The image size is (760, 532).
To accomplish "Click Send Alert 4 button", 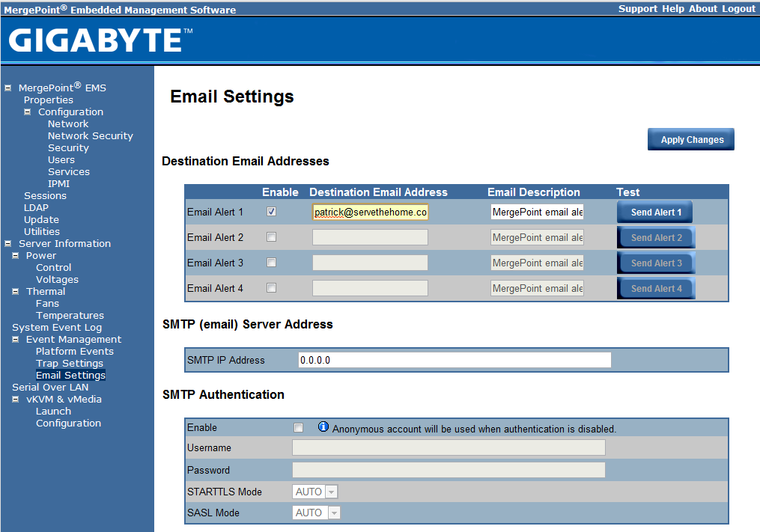I will coord(656,288).
